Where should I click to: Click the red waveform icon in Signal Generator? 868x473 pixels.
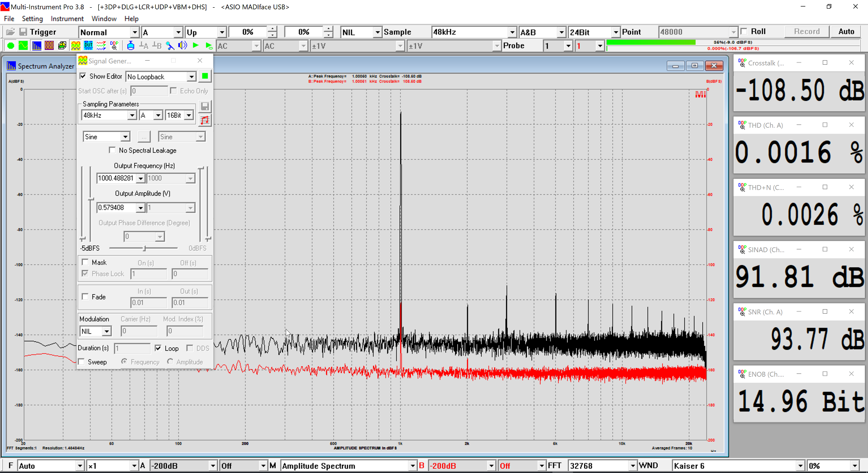(205, 120)
